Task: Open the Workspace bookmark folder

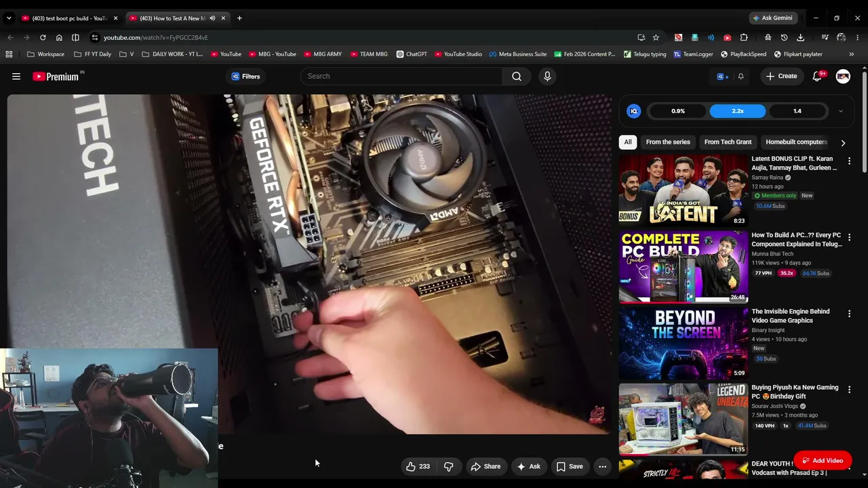Action: [x=45, y=54]
